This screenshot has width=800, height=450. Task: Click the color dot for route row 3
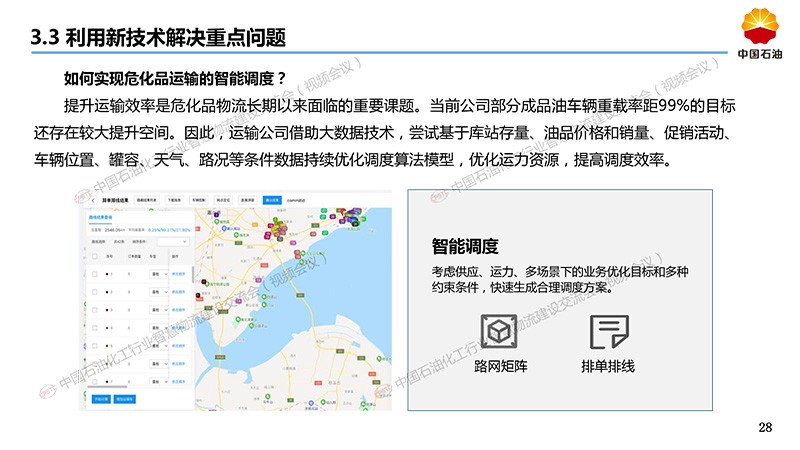107,310
